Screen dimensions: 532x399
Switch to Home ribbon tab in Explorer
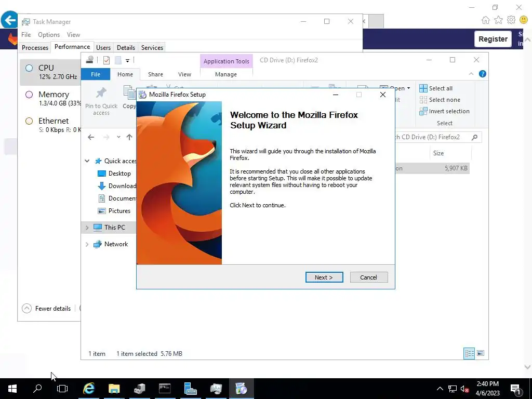[125, 74]
